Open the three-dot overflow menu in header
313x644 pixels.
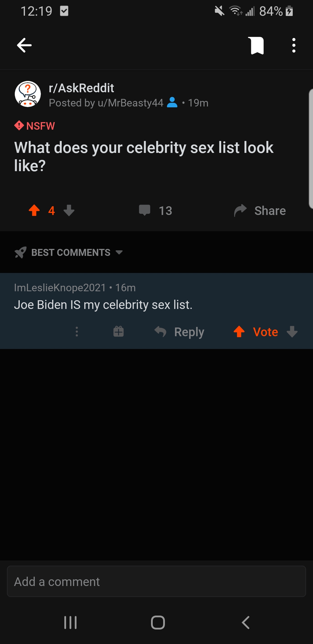[294, 45]
